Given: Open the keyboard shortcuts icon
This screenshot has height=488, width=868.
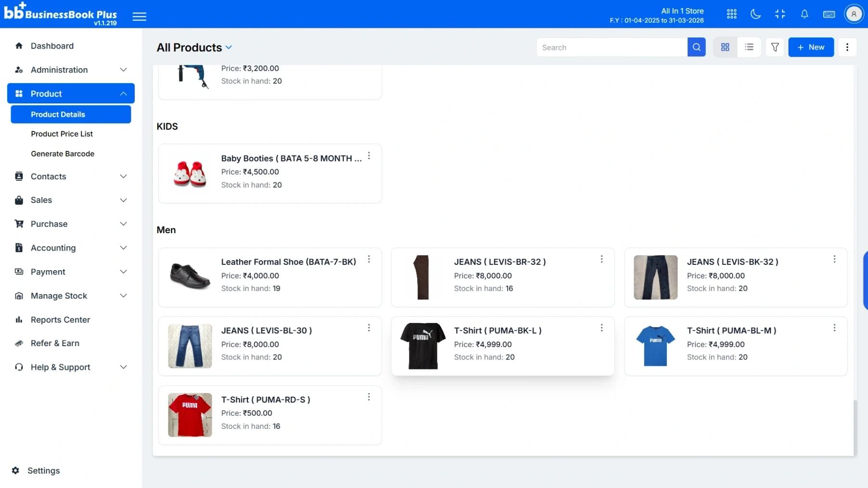Looking at the screenshot, I should pyautogui.click(x=829, y=14).
